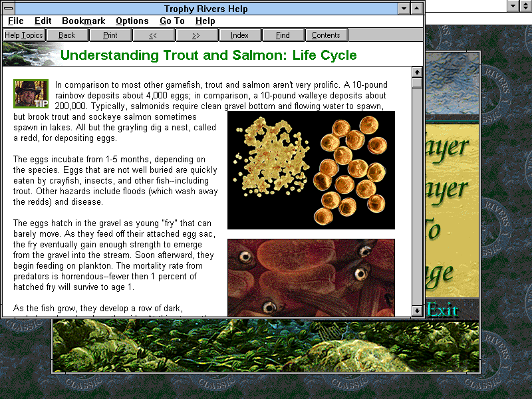Open the Go To menu
This screenshot has height=399, width=532.
(172, 21)
